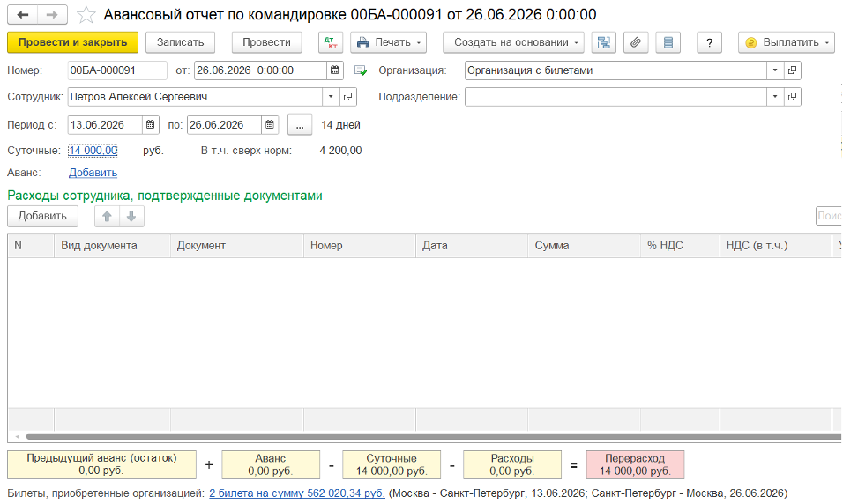The height and width of the screenshot is (504, 843).
Task: Open the Подразделение record with its open button
Action: (x=793, y=97)
